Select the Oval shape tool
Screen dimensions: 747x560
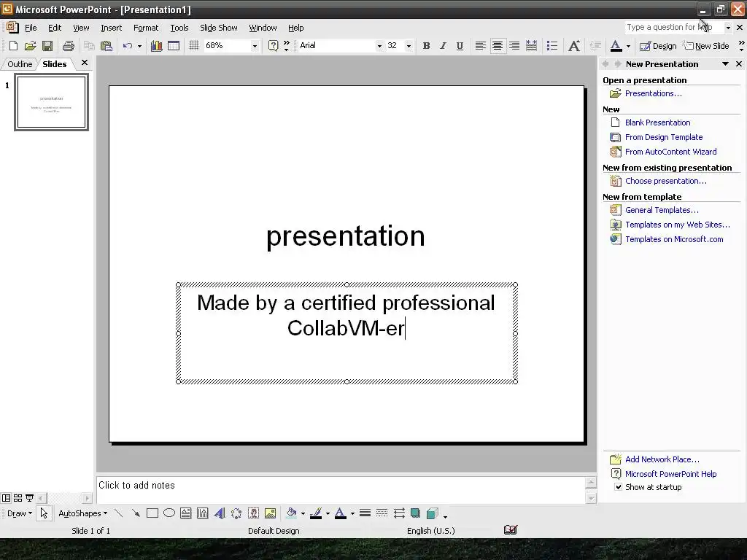tap(169, 513)
